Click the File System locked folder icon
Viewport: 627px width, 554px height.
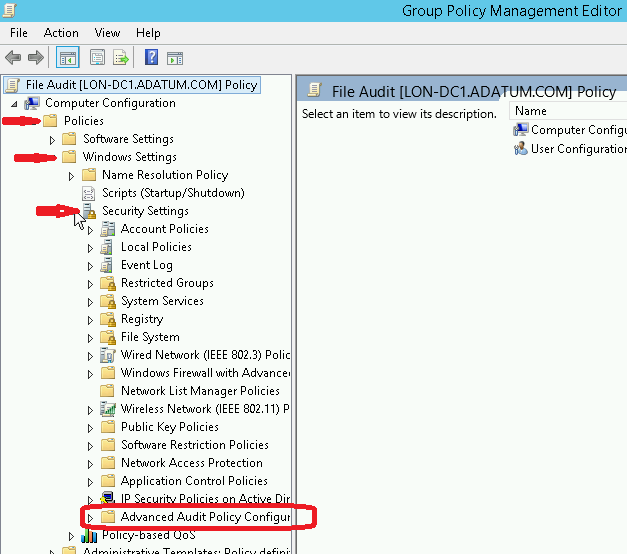click(108, 337)
